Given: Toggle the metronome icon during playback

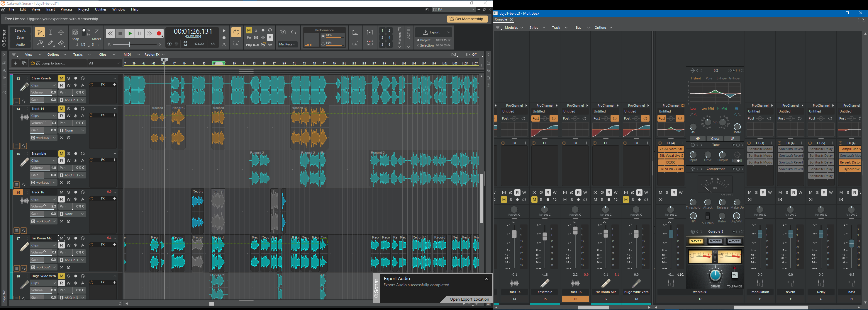Looking at the screenshot, I should click(x=224, y=45).
